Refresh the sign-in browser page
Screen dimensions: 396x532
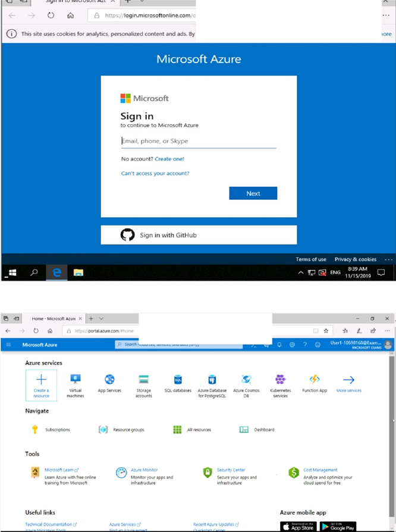tap(51, 15)
